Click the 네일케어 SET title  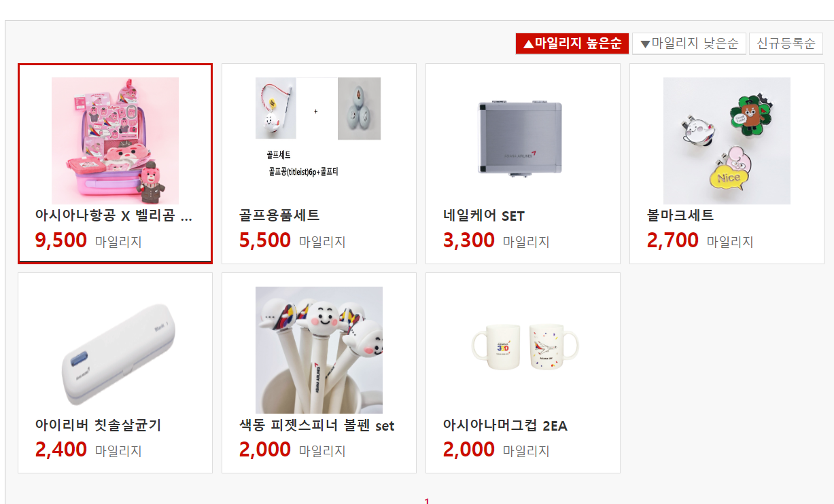pos(484,216)
